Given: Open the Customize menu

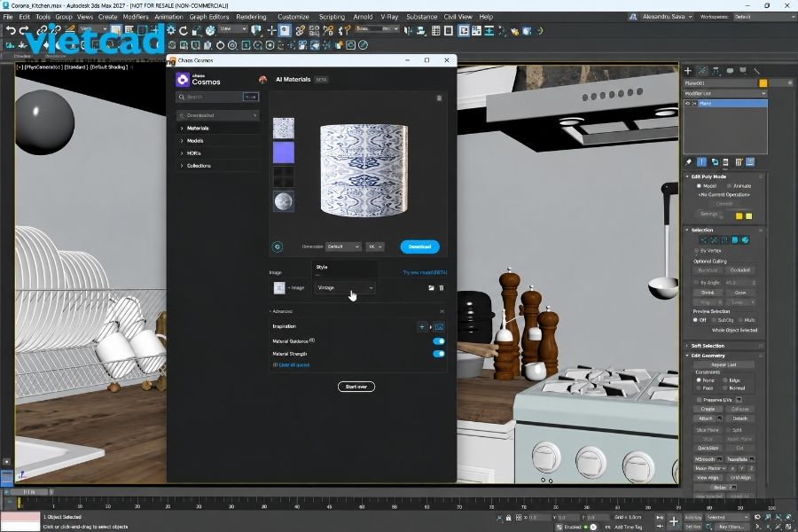Looking at the screenshot, I should point(293,17).
